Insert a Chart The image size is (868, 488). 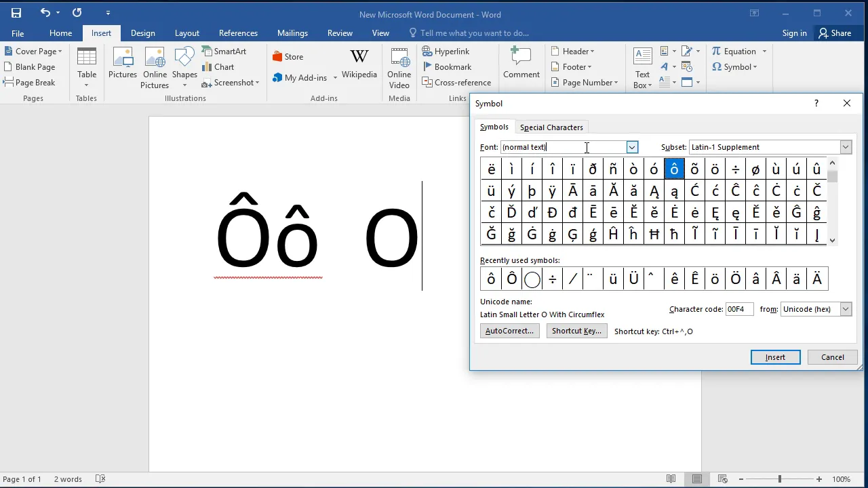point(218,67)
